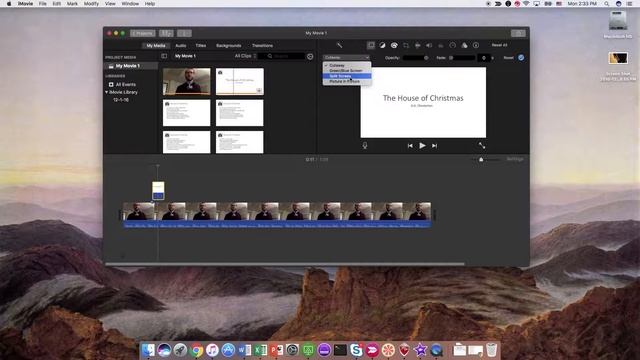Toggle the libraries sidebar list icon

click(x=164, y=56)
